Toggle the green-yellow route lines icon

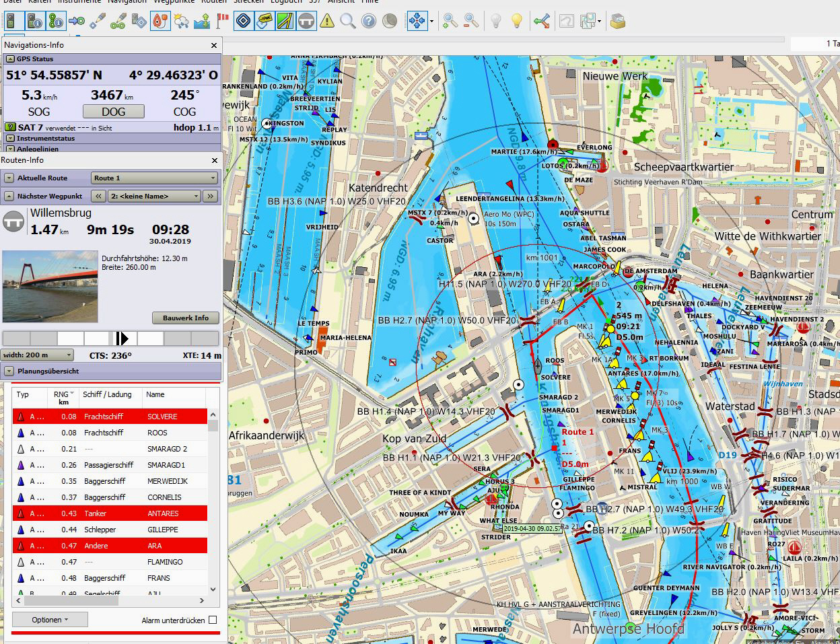pyautogui.click(x=285, y=22)
